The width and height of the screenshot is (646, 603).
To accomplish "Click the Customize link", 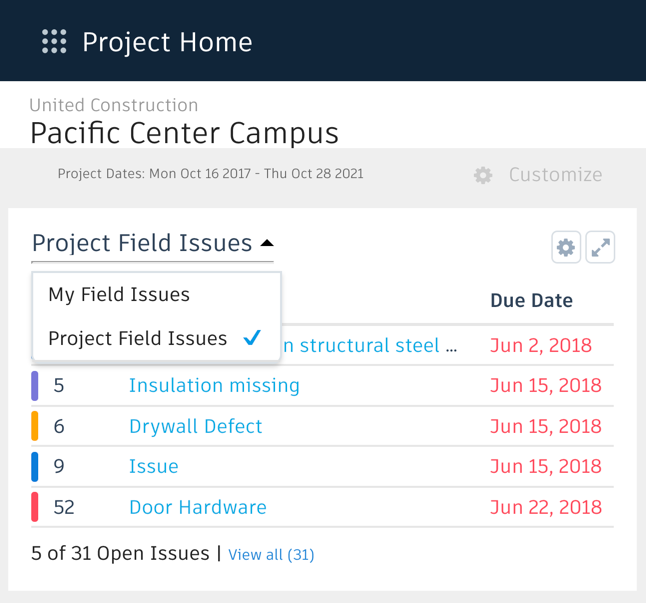I will pos(555,175).
